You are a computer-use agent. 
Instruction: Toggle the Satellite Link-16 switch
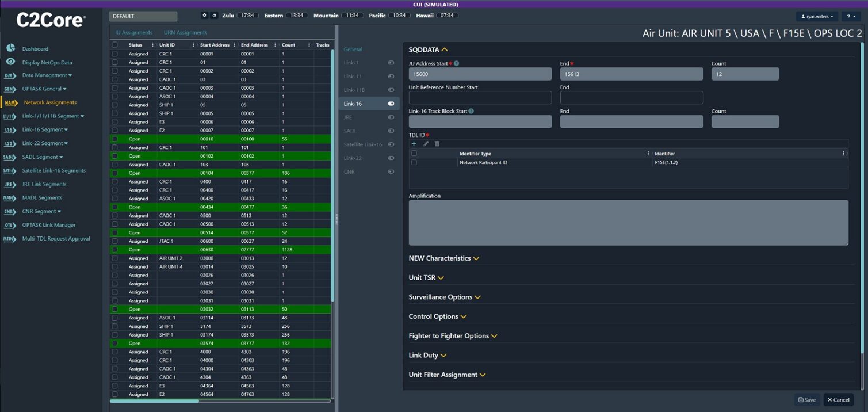click(391, 144)
